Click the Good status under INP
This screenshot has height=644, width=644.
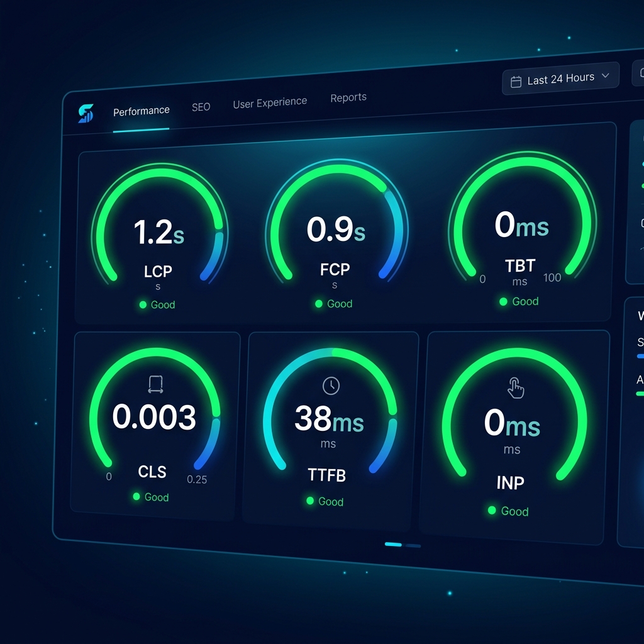click(508, 511)
